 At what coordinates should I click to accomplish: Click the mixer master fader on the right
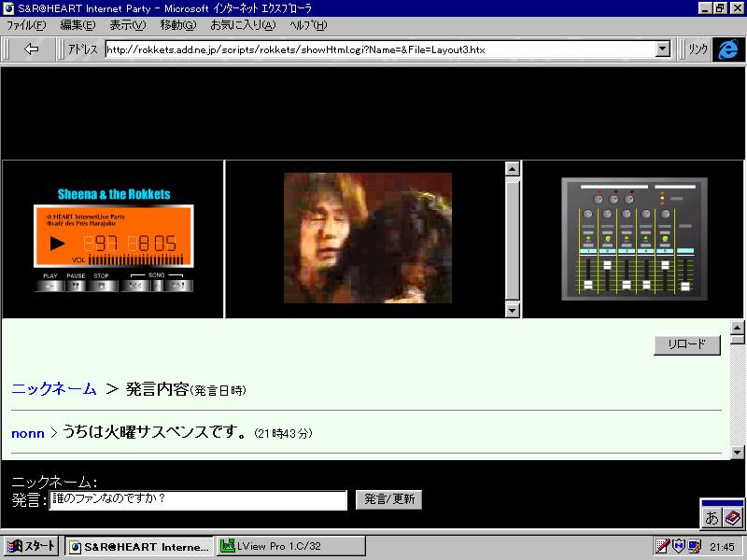pyautogui.click(x=685, y=286)
